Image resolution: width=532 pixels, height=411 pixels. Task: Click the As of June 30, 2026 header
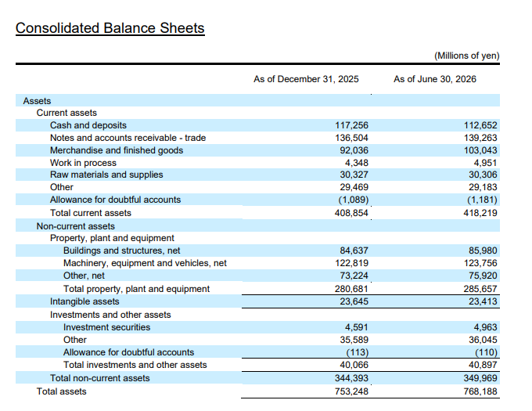pyautogui.click(x=435, y=79)
